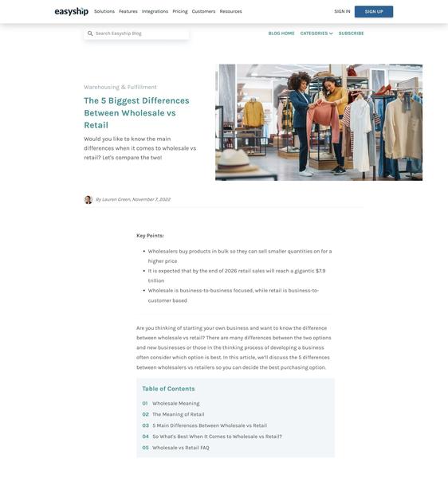Click Lauren Green's author avatar
Image resolution: width=448 pixels, height=478 pixels.
tap(88, 200)
